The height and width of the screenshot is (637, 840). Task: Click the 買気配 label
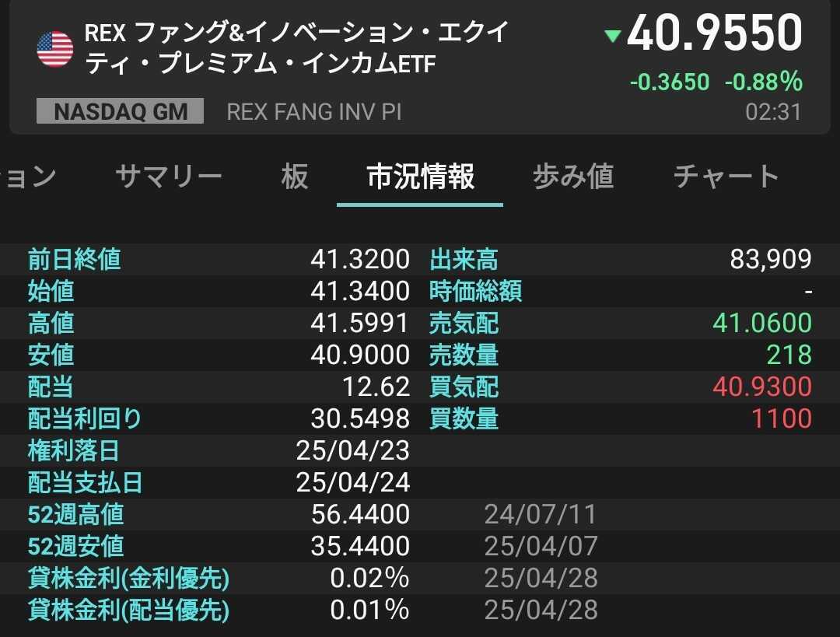464,387
